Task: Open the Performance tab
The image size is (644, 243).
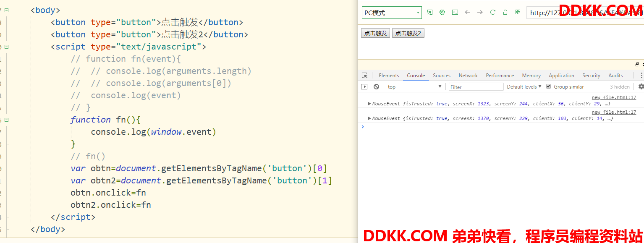Action: (500, 76)
